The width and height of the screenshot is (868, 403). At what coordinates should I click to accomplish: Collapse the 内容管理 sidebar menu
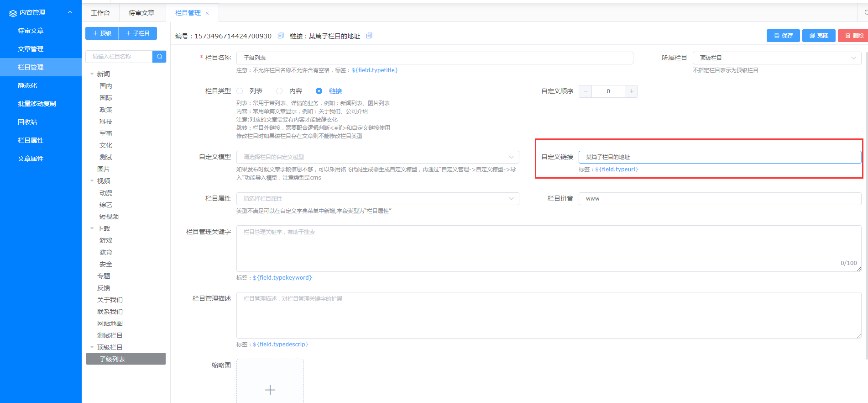(x=70, y=12)
